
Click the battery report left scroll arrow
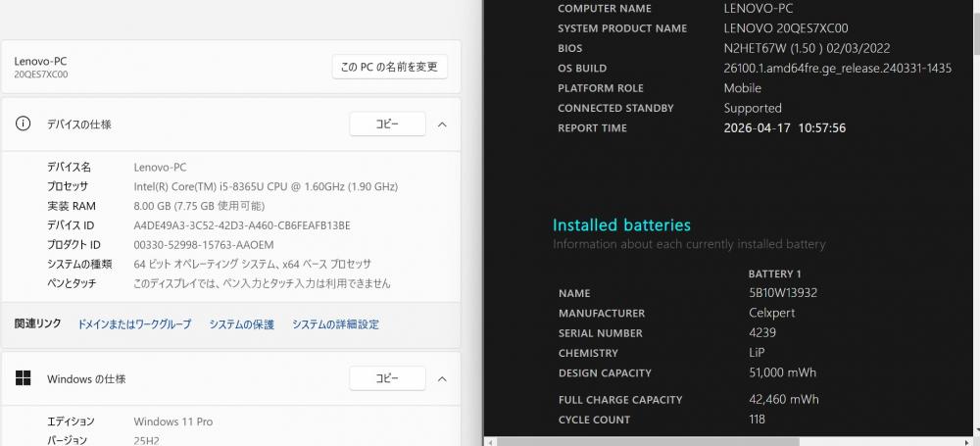pyautogui.click(x=490, y=442)
